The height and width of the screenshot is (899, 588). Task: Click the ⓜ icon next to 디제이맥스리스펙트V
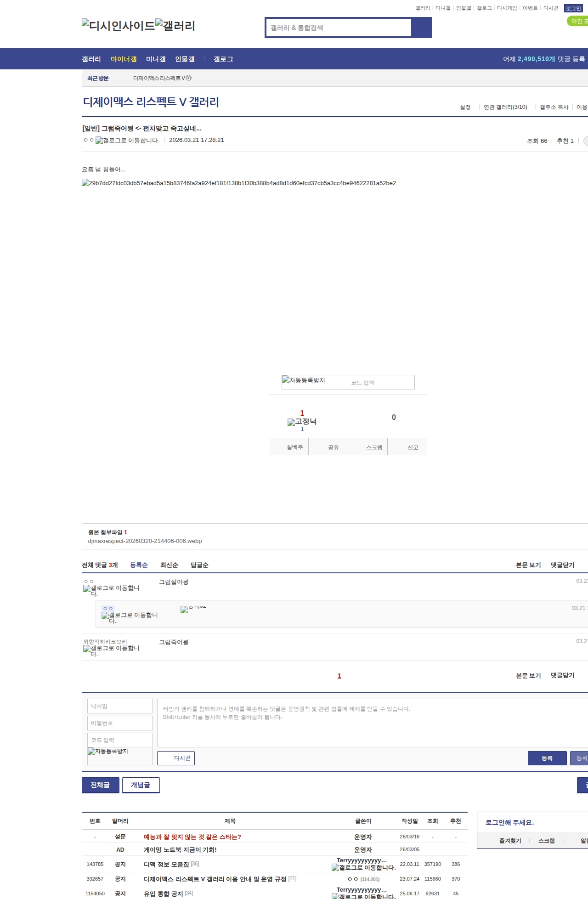pos(189,78)
